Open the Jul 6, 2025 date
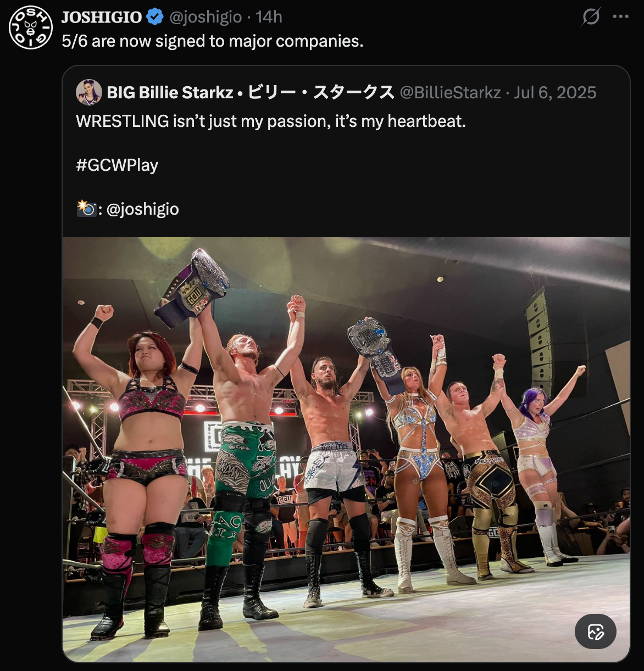 [555, 92]
